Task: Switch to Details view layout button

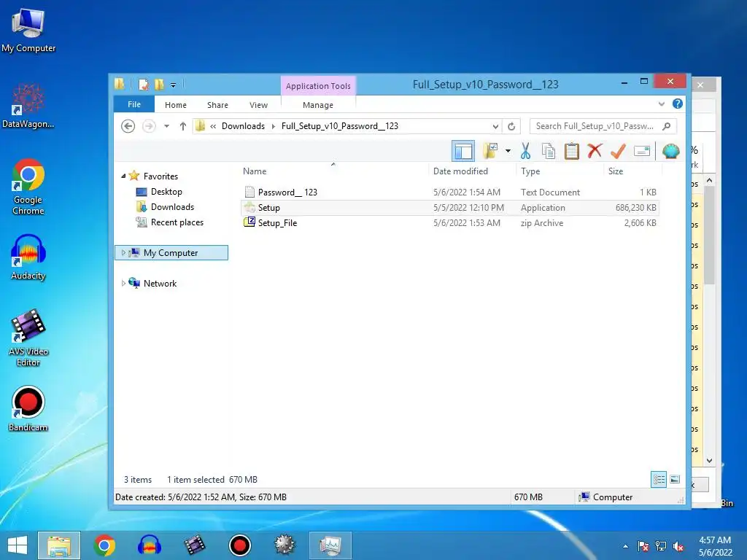Action: 659,479
